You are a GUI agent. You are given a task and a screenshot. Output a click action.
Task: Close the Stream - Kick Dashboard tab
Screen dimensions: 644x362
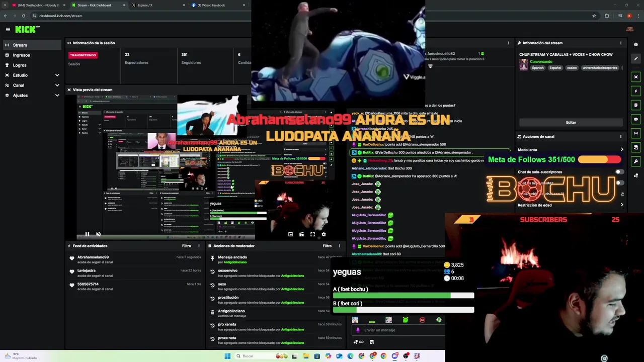tap(124, 5)
